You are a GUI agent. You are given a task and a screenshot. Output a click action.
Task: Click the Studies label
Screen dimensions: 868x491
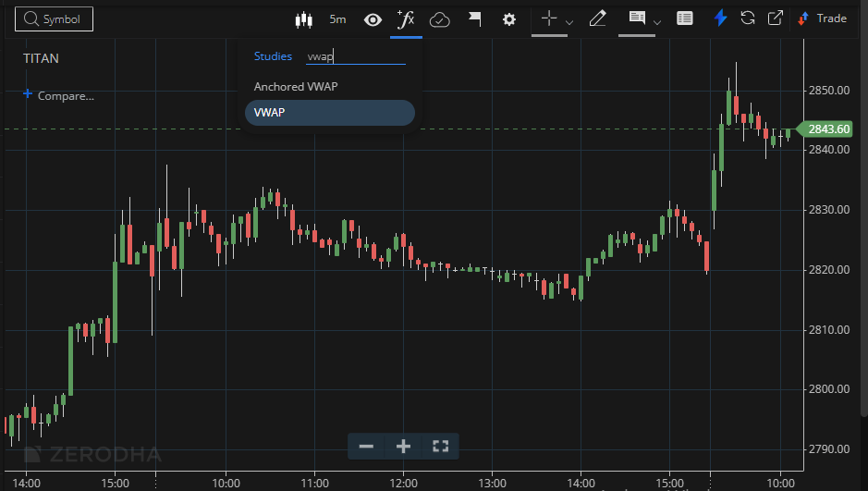273,56
